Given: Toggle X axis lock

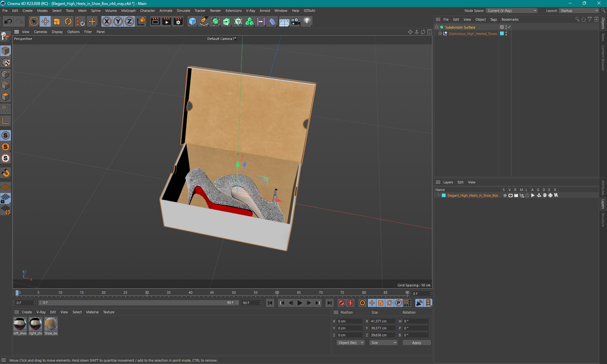Looking at the screenshot, I should (107, 22).
